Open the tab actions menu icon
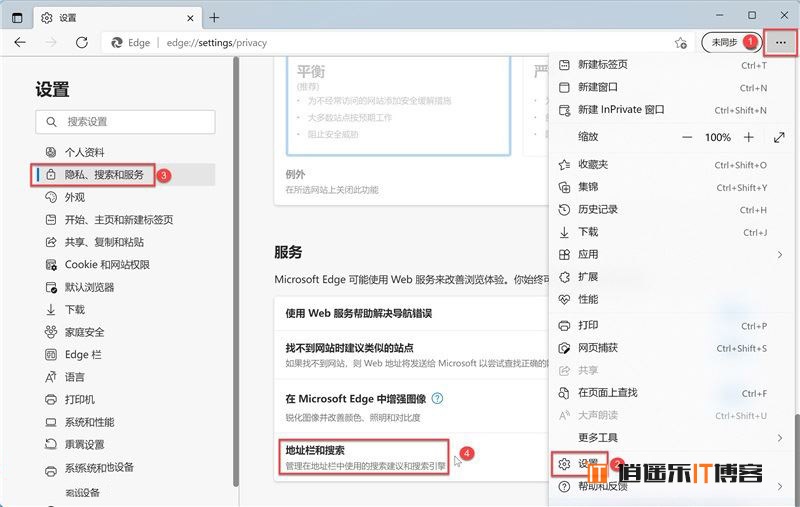The image size is (800, 507). pyautogui.click(x=17, y=18)
